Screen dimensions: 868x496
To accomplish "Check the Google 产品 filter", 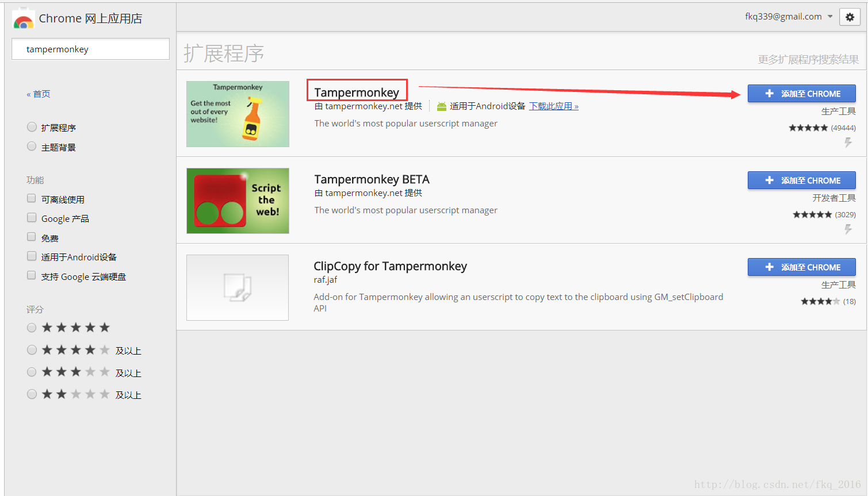I will (x=32, y=218).
